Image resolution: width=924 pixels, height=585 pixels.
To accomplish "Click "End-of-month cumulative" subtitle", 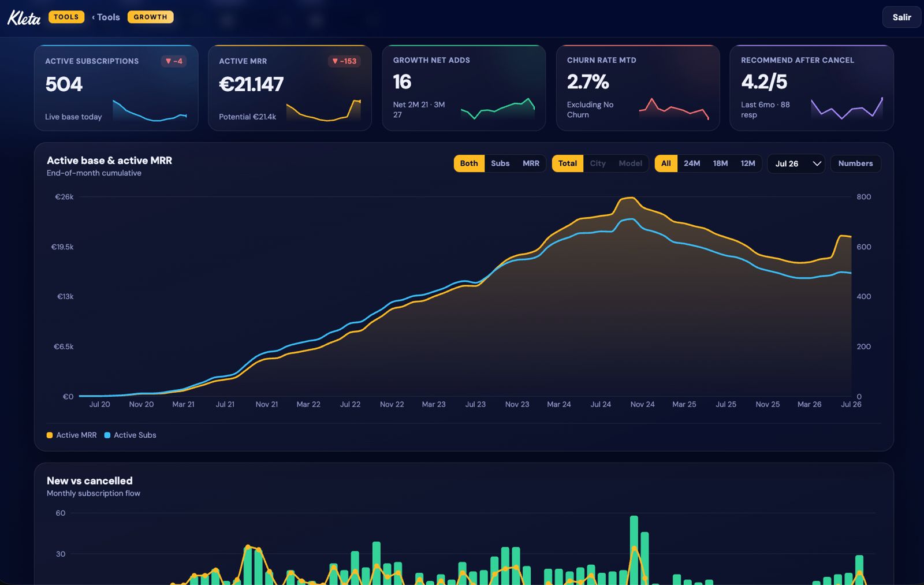I will (94, 173).
